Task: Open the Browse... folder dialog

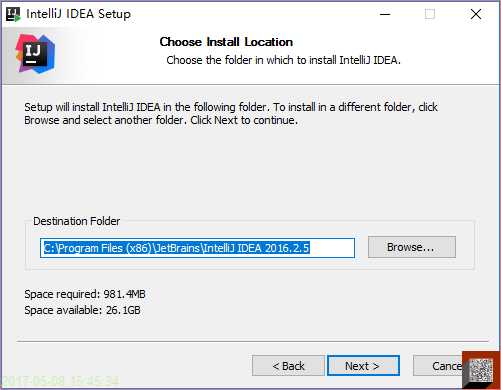Action: [x=412, y=247]
